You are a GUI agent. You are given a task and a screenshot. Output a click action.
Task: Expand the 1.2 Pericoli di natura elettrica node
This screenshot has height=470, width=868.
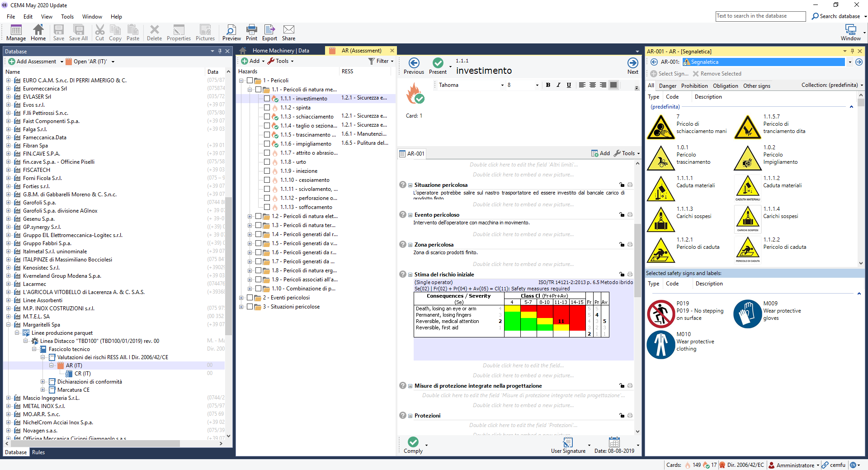(x=250, y=216)
